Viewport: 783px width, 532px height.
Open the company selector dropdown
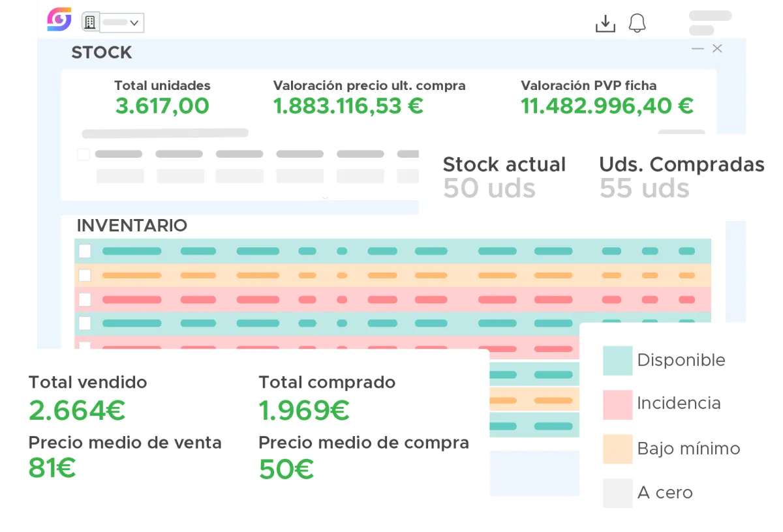[x=122, y=23]
